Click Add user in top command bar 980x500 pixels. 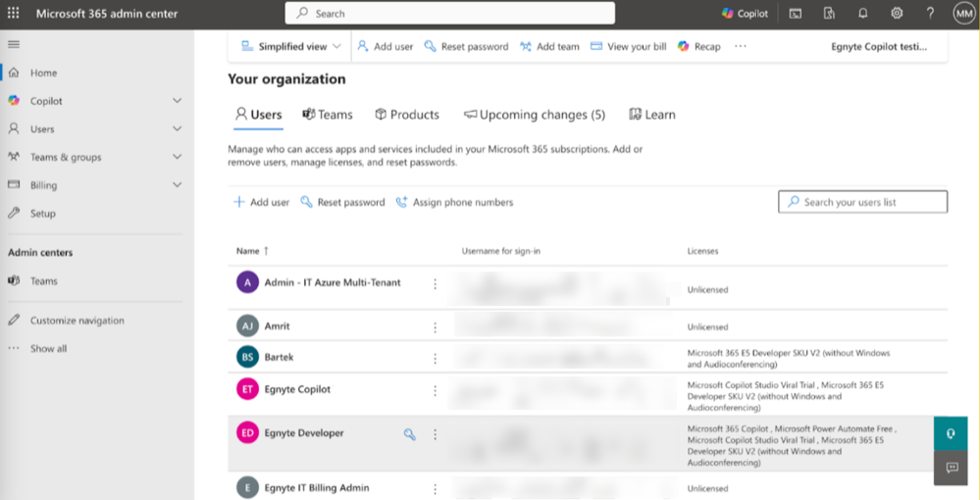click(x=385, y=46)
